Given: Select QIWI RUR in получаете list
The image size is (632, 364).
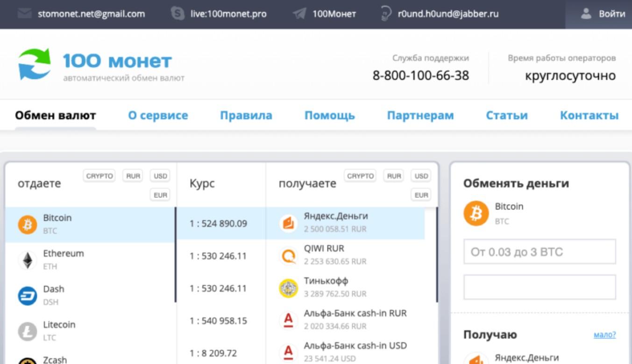Looking at the screenshot, I should point(346,256).
